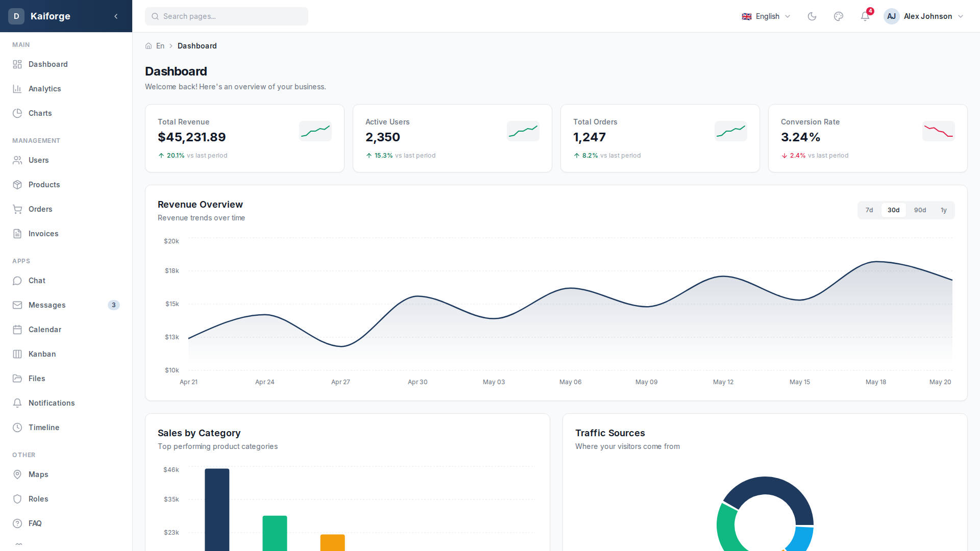Open Messages in the sidebar menu
The width and height of the screenshot is (980, 551).
(47, 305)
